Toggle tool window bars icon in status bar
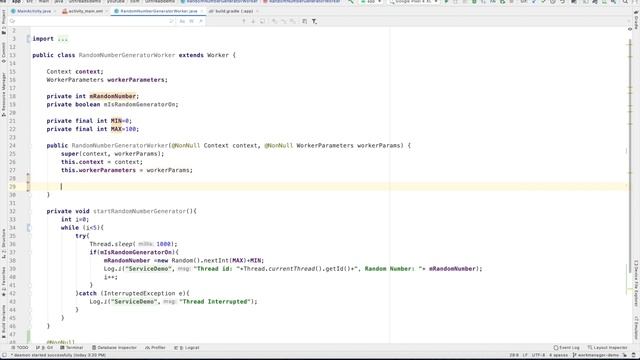 (4, 356)
